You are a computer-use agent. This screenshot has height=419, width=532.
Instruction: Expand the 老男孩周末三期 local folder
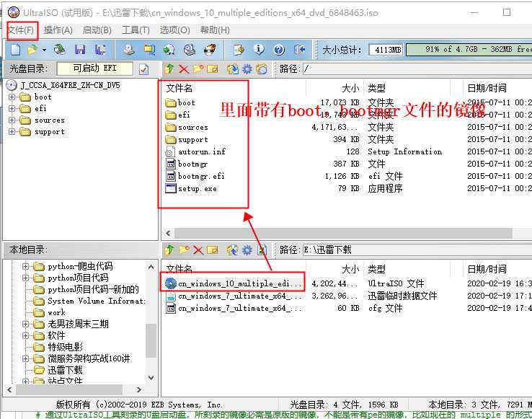(25, 324)
